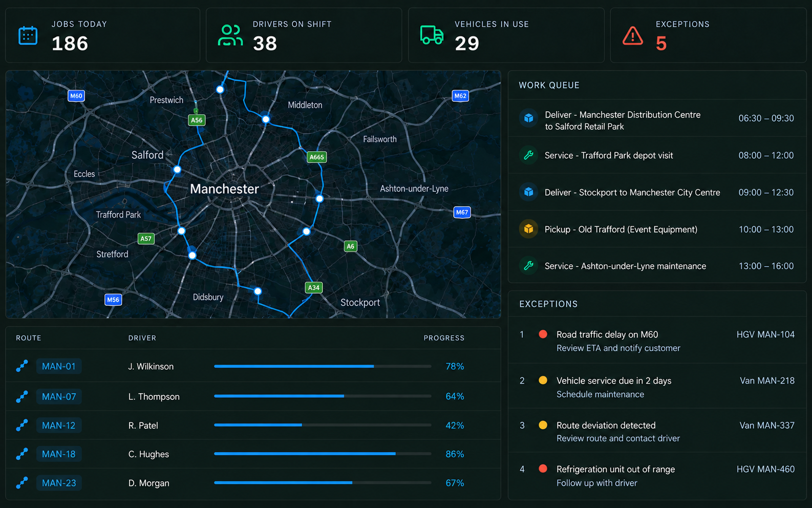The width and height of the screenshot is (812, 508).
Task: Select driver name L. Thompson
Action: click(154, 396)
